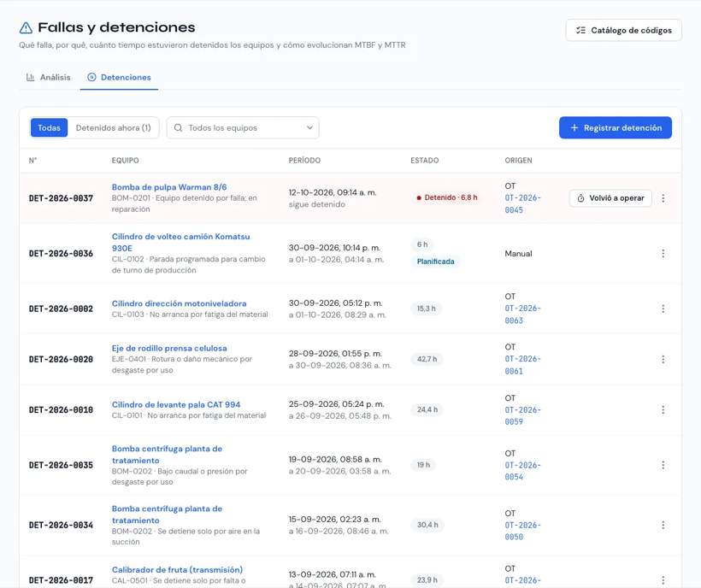701x588 pixels.
Task: Open the more options menu for DET-2026-0018
Action: (663, 409)
